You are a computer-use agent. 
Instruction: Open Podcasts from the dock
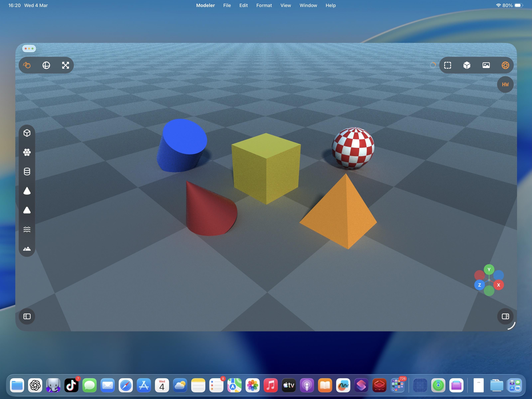[307, 386]
